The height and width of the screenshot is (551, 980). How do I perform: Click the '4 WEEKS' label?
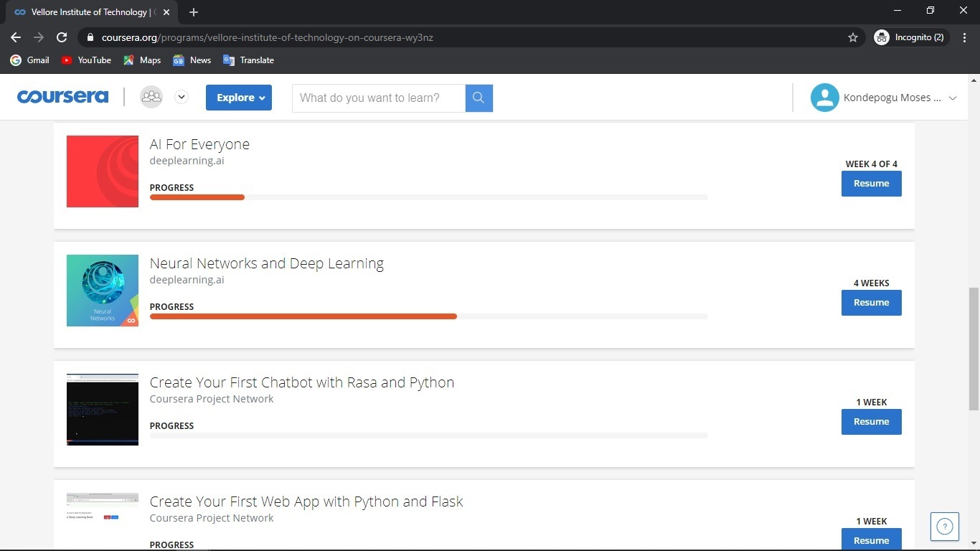(871, 283)
